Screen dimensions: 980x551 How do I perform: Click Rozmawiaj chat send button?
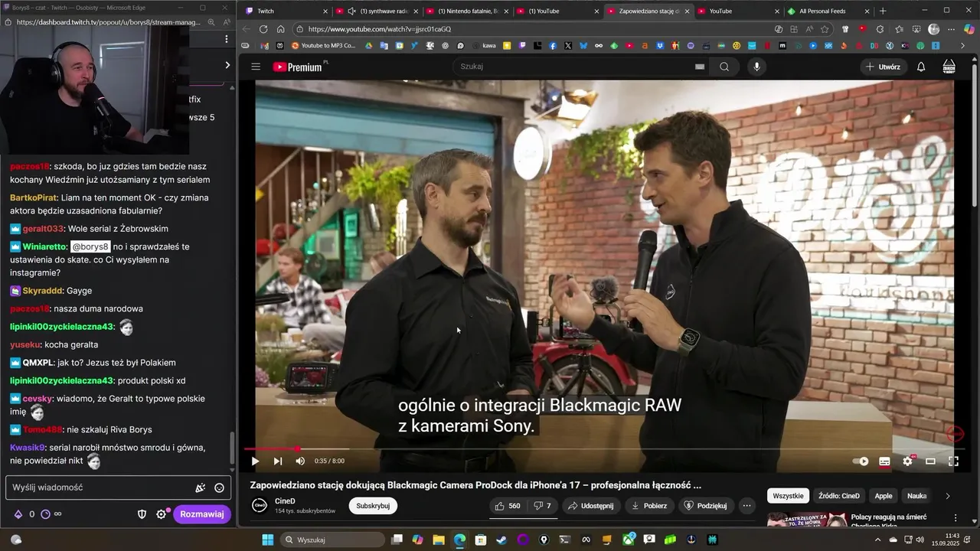click(x=202, y=514)
